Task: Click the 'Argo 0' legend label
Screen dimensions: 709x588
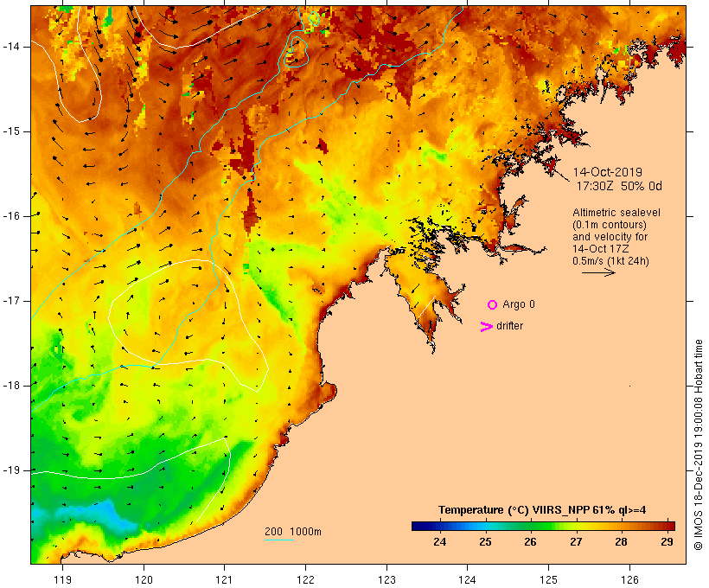Action: (x=519, y=304)
